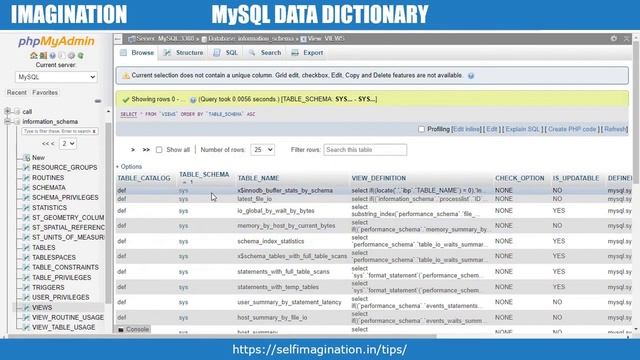Click the Refresh link
The height and width of the screenshot is (360, 640).
[615, 129]
